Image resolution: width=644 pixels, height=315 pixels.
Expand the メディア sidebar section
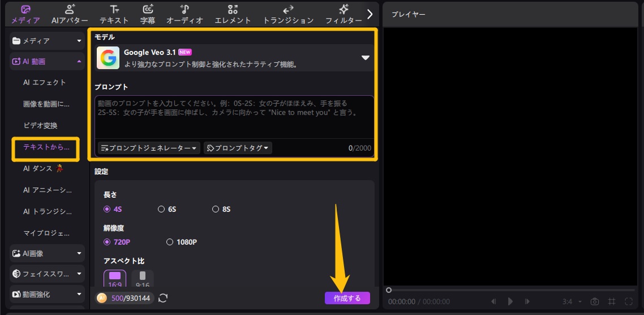tap(47, 41)
